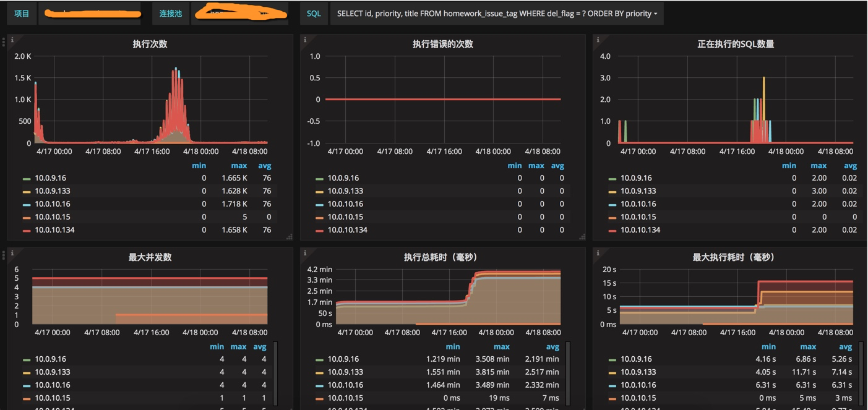Click resize handle of 执行错误的次数 panel
This screenshot has width=868, height=410.
[x=582, y=237]
